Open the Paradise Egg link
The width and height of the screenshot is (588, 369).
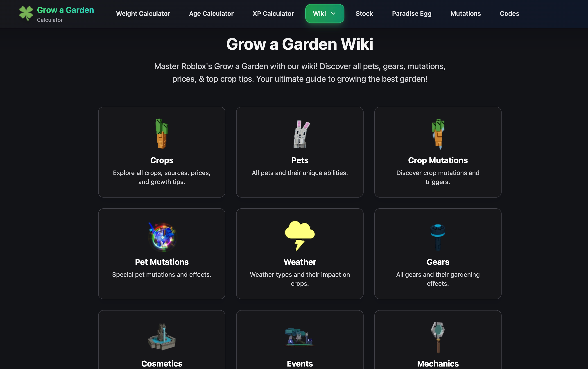tap(412, 14)
